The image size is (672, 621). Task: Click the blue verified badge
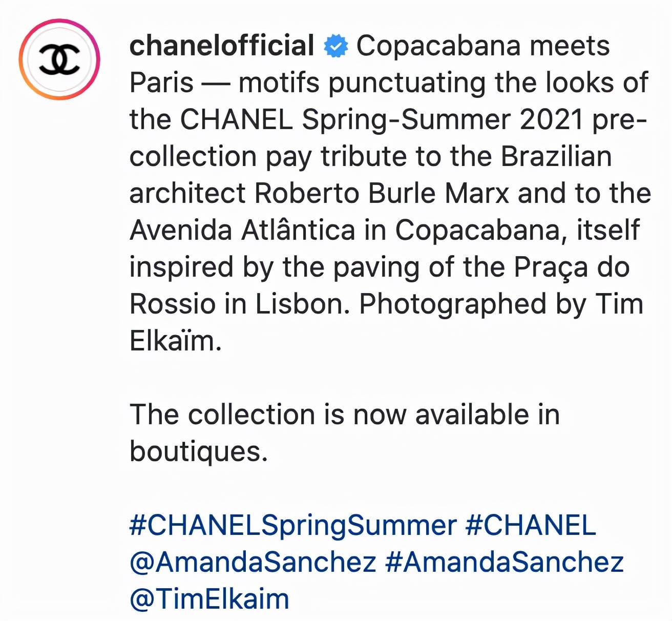click(x=335, y=46)
